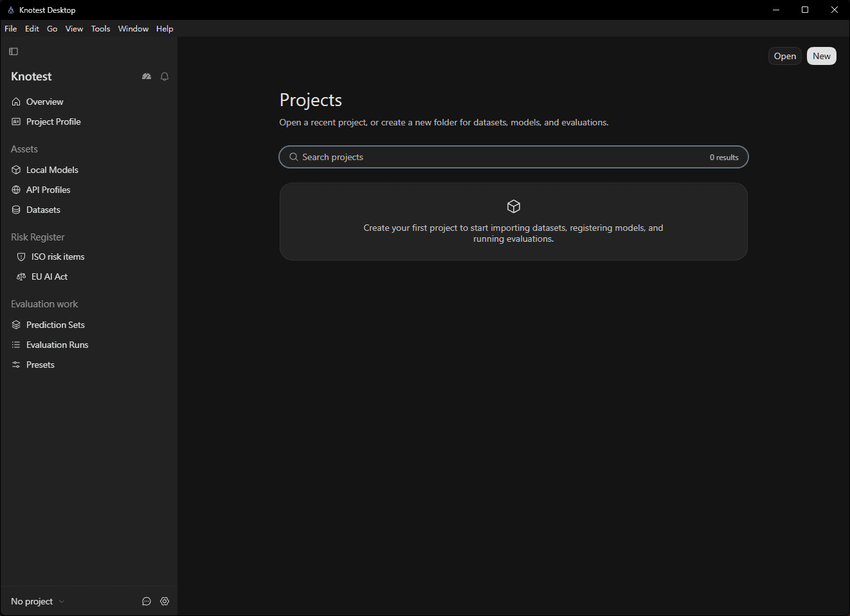The height and width of the screenshot is (616, 850).
Task: Click the New project button
Action: click(x=822, y=56)
